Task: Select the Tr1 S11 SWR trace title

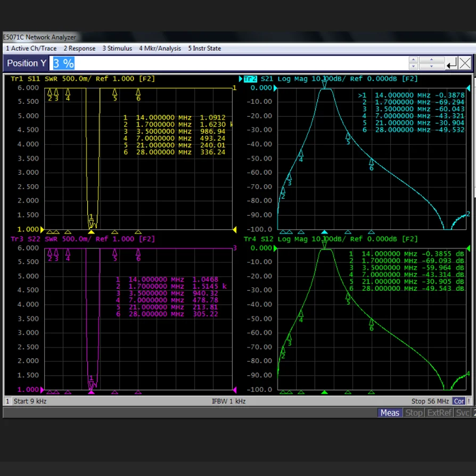Action: point(83,79)
